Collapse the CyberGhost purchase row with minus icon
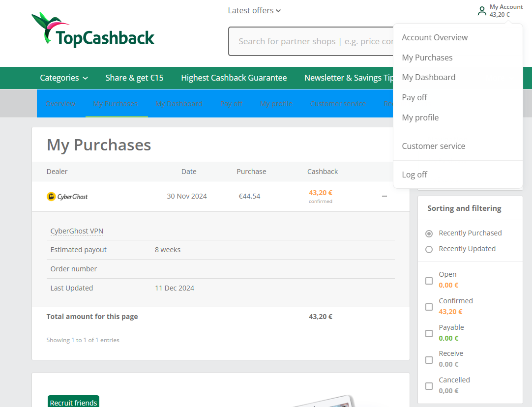The width and height of the screenshot is (532, 407). point(384,196)
